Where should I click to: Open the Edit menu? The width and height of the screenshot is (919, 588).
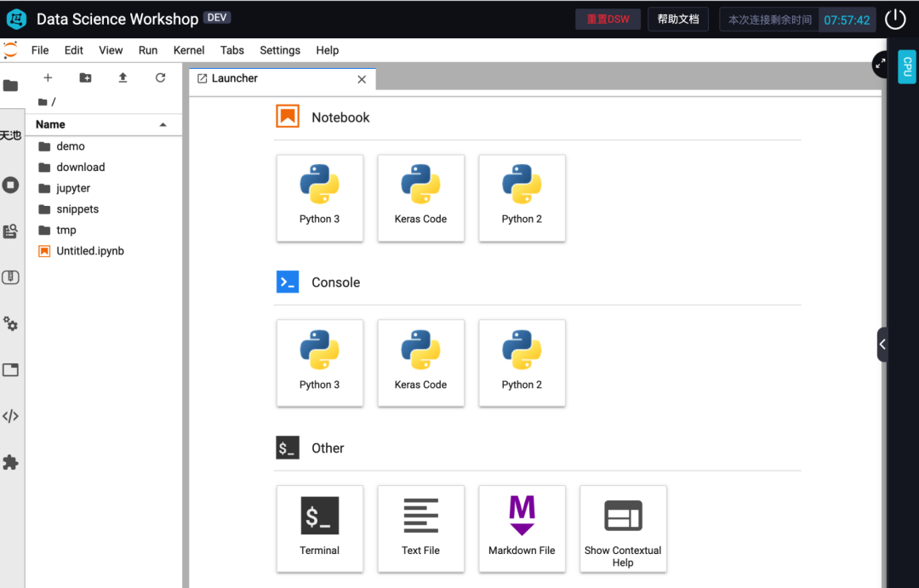74,50
